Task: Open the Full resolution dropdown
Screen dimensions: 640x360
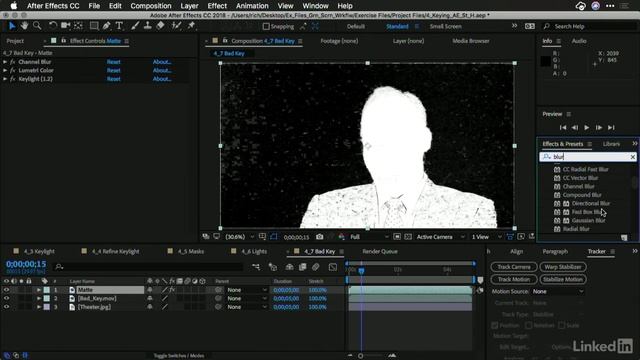Action: (369, 237)
